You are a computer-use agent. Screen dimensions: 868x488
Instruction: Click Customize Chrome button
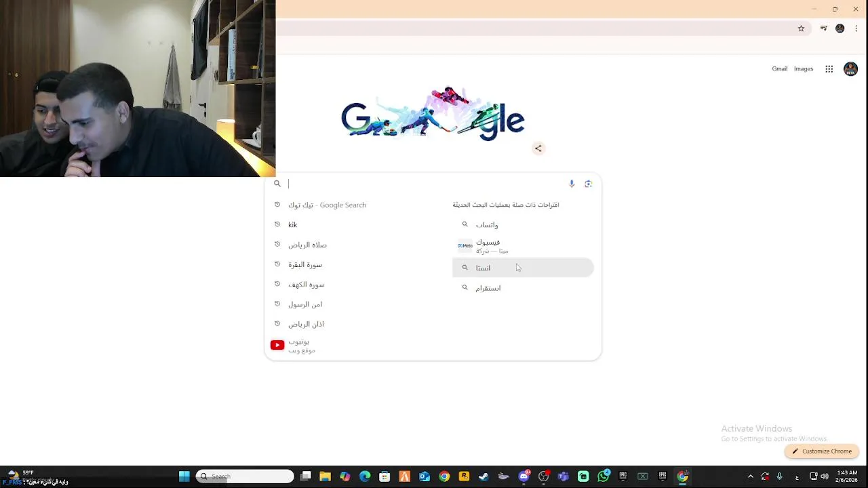pos(822,451)
